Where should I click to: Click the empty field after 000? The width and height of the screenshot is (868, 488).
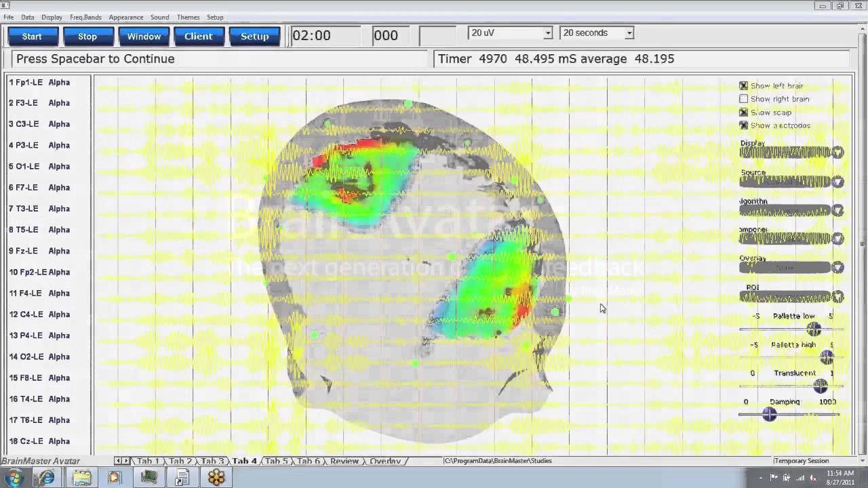pos(438,36)
